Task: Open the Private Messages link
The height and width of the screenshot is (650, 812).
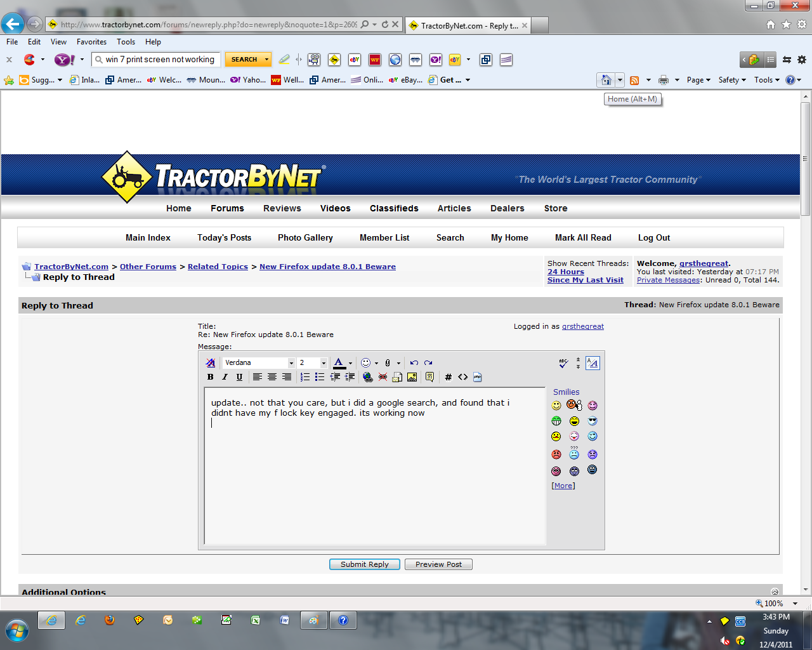Action: point(668,280)
